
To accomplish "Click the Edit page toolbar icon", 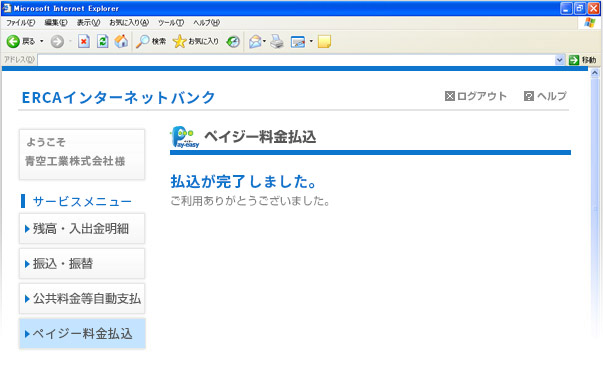I will pyautogui.click(x=298, y=41).
